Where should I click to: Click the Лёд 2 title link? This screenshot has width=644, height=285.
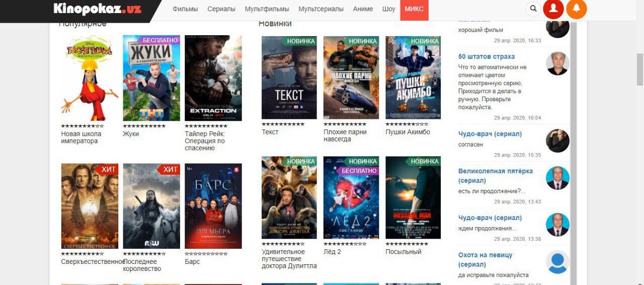tap(332, 252)
